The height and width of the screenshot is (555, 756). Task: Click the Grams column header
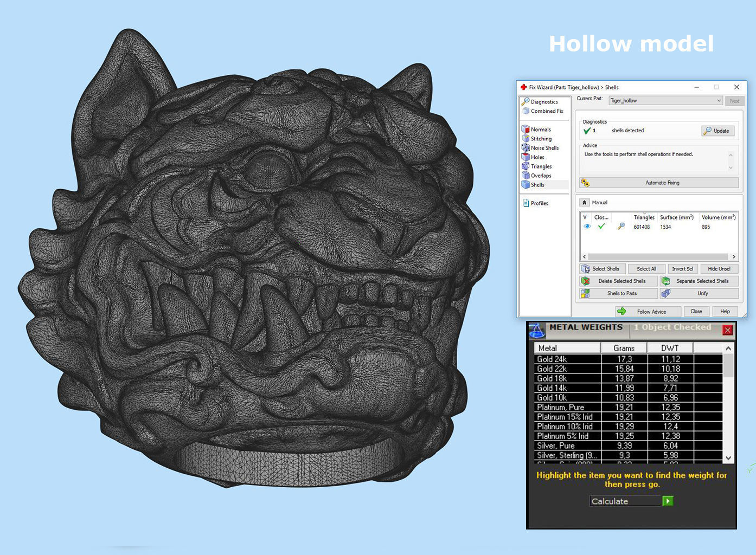[x=624, y=348]
